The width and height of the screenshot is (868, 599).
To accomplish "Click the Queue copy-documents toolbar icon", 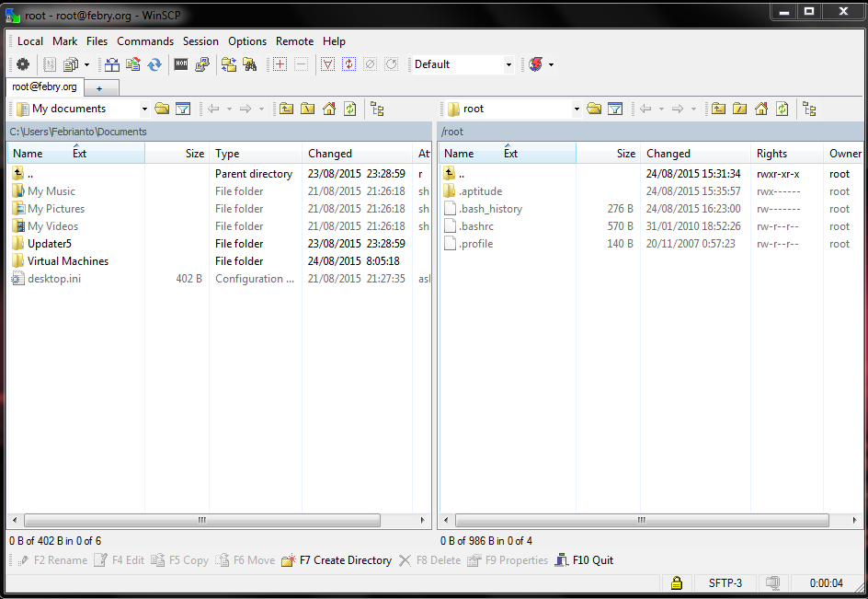I will tap(71, 64).
